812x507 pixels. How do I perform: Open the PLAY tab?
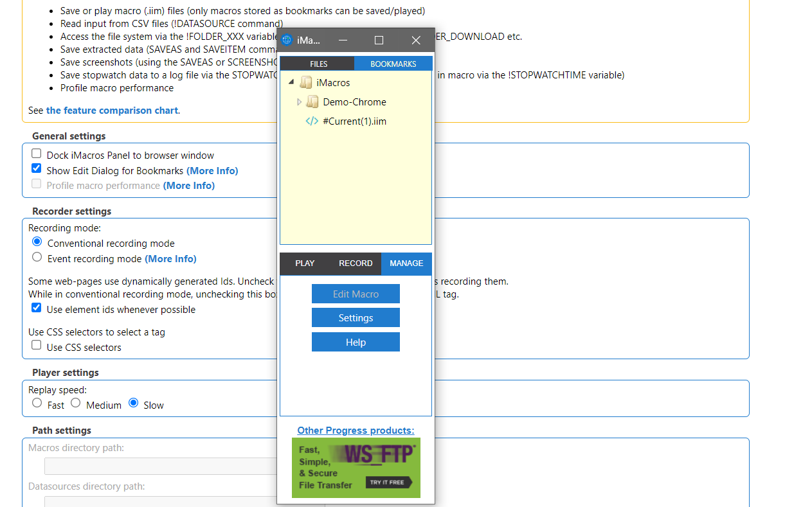(304, 263)
